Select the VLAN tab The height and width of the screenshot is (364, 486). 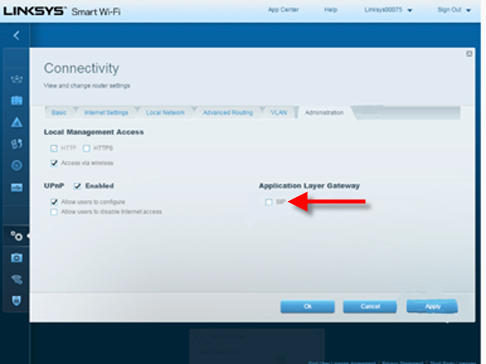point(279,113)
